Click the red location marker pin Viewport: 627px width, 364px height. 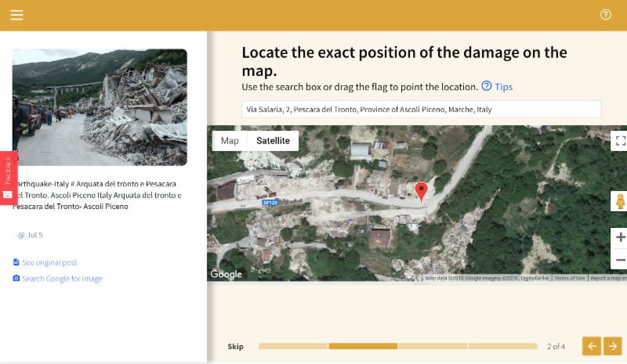pos(421,191)
